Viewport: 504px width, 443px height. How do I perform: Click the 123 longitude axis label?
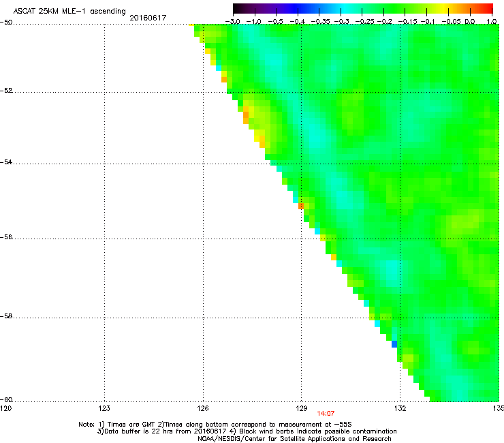pyautogui.click(x=104, y=408)
